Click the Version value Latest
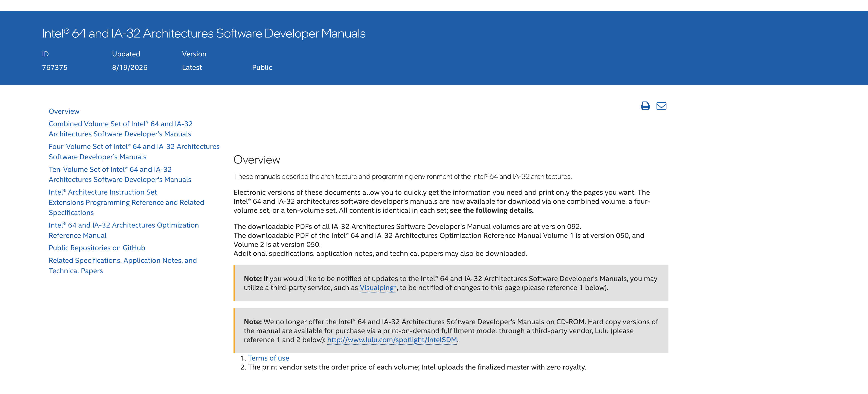The width and height of the screenshot is (868, 394). (192, 67)
